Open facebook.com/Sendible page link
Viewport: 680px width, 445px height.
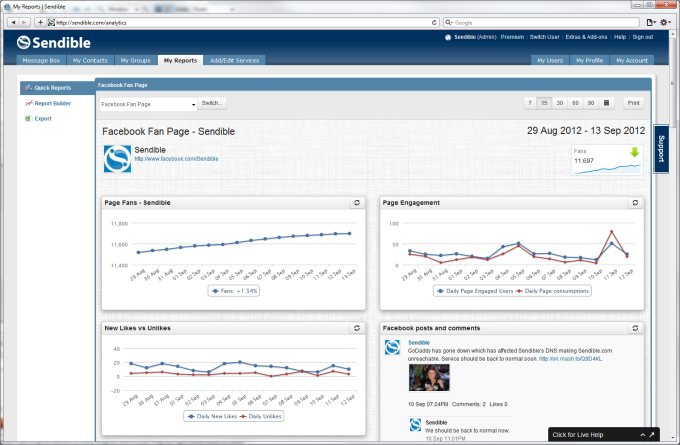click(176, 159)
